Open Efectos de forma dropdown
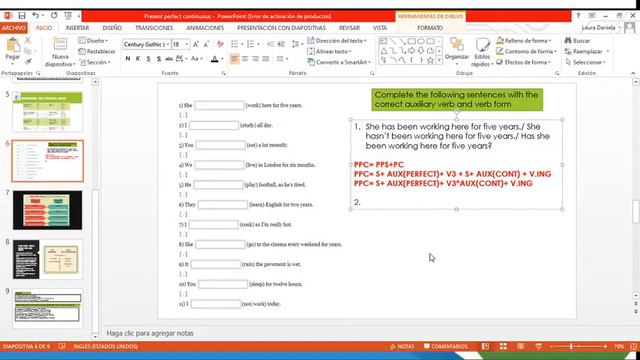This screenshot has width=640, height=360. [x=524, y=62]
